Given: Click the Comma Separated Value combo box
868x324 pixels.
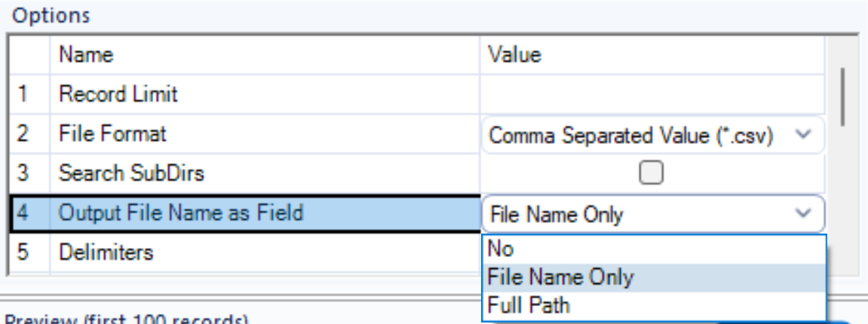Looking at the screenshot, I should [x=653, y=134].
